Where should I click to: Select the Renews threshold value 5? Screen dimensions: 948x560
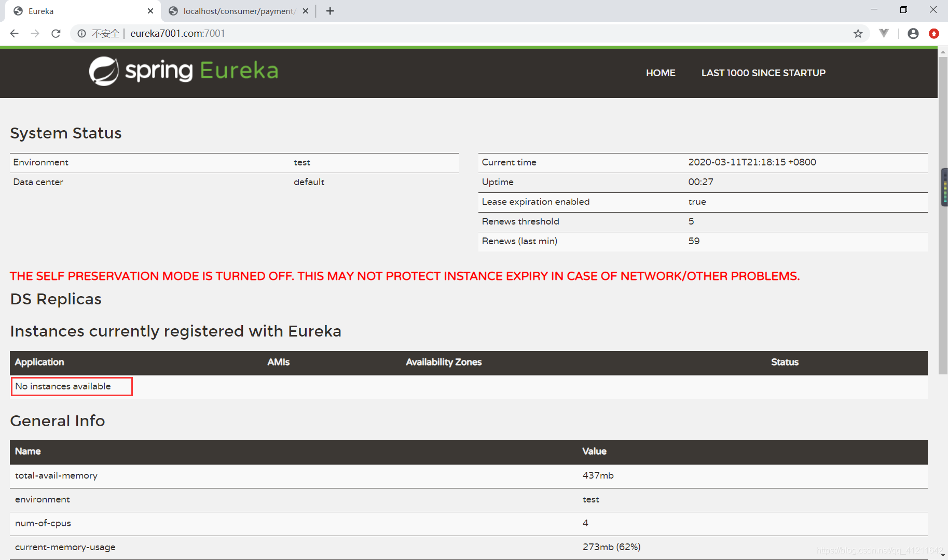coord(691,221)
